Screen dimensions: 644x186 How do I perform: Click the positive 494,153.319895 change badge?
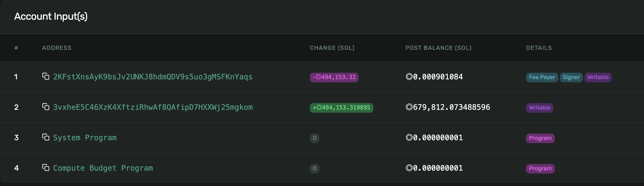click(341, 108)
